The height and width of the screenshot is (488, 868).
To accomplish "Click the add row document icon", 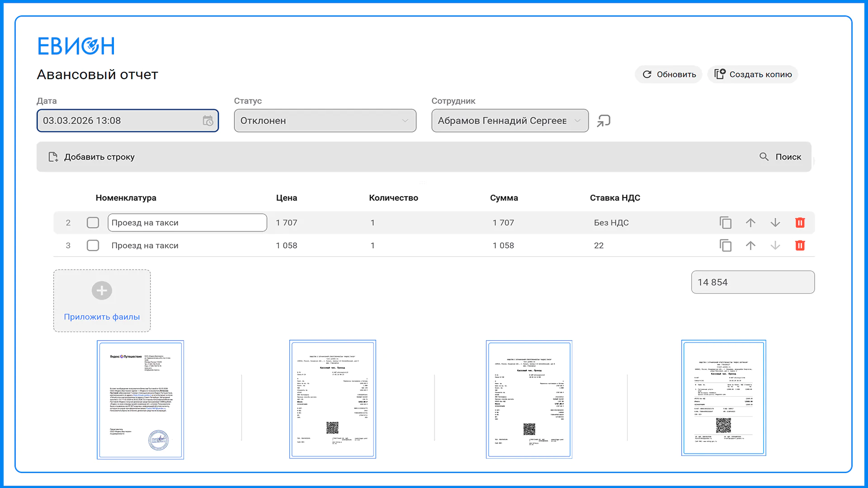I will click(x=53, y=157).
